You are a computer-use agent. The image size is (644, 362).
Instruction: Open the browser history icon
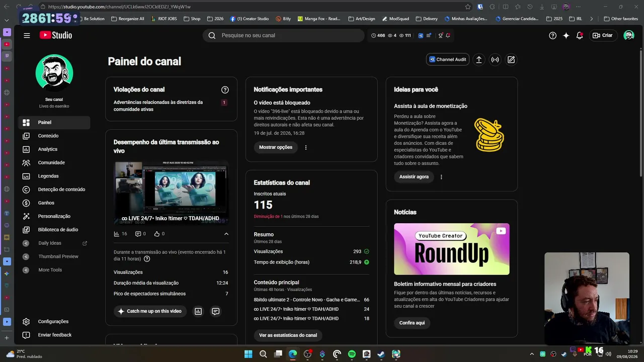pos(530,7)
